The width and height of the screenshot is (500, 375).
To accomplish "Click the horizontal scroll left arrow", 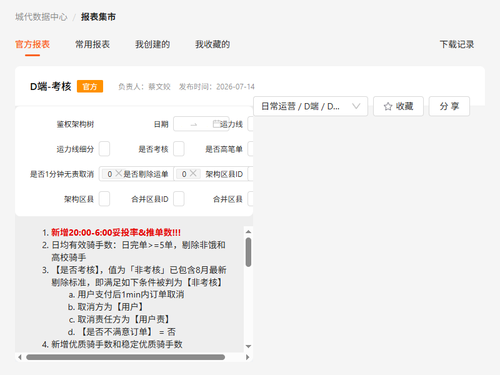I will pos(20,357).
